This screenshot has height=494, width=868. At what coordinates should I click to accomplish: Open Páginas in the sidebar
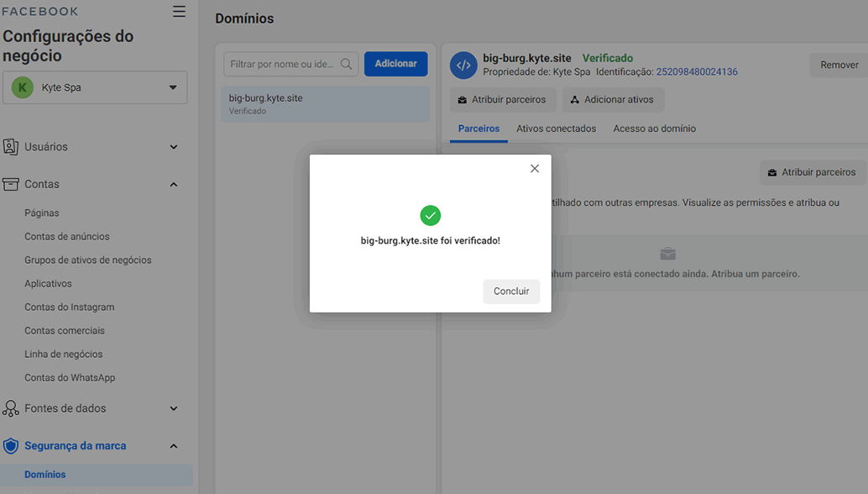41,213
